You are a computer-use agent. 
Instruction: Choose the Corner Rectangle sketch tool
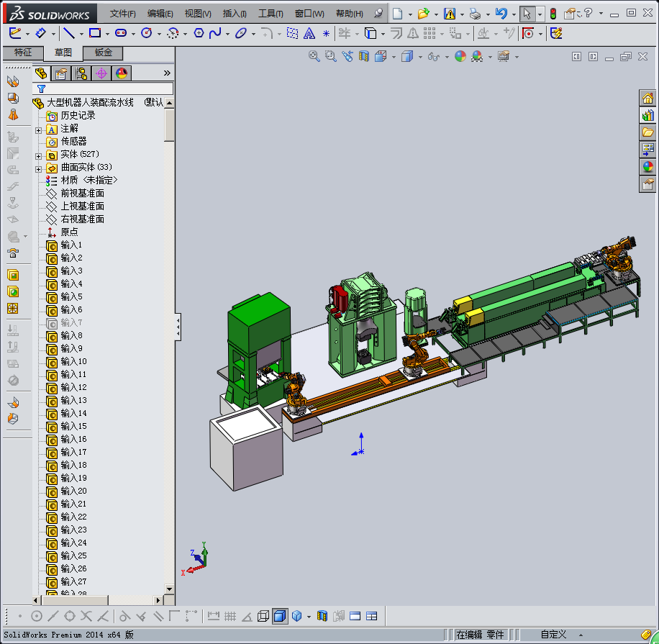tap(94, 33)
